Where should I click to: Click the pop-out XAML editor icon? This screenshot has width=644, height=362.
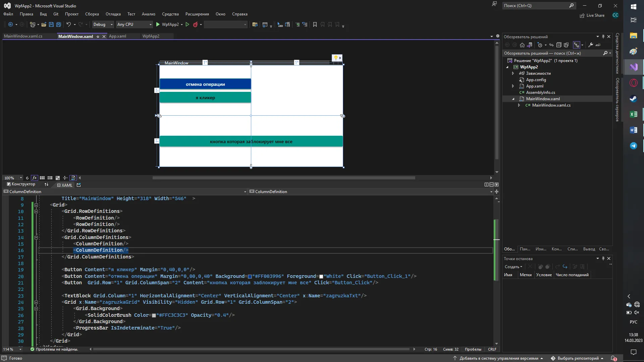(x=79, y=185)
